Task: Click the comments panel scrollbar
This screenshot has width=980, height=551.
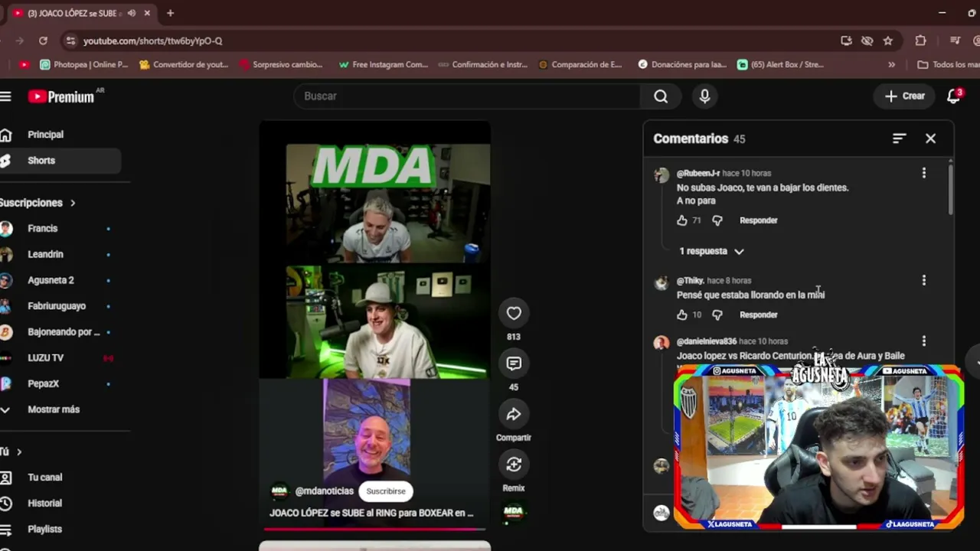Action: (x=951, y=188)
